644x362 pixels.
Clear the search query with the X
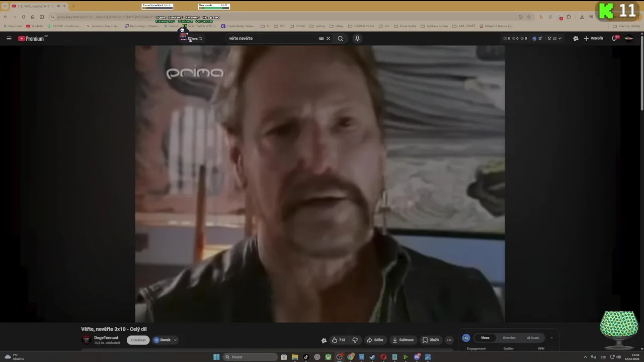point(328,38)
